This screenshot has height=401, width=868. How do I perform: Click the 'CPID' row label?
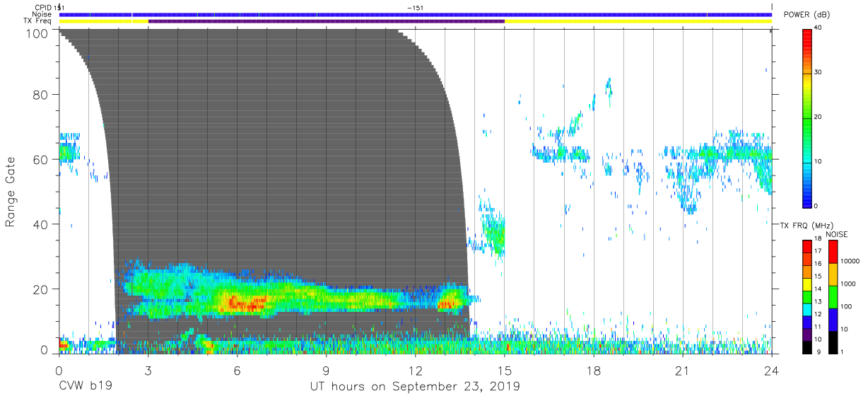point(45,7)
